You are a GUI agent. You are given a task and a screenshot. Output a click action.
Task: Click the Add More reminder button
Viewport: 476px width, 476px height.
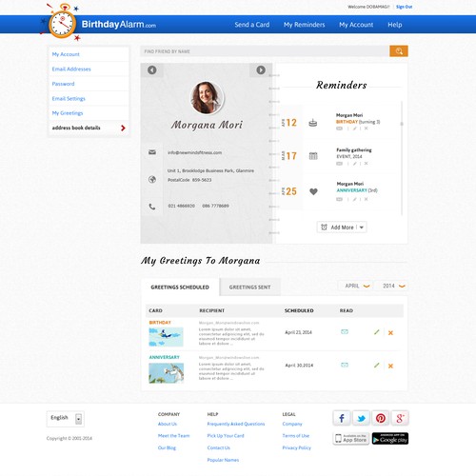pos(342,228)
